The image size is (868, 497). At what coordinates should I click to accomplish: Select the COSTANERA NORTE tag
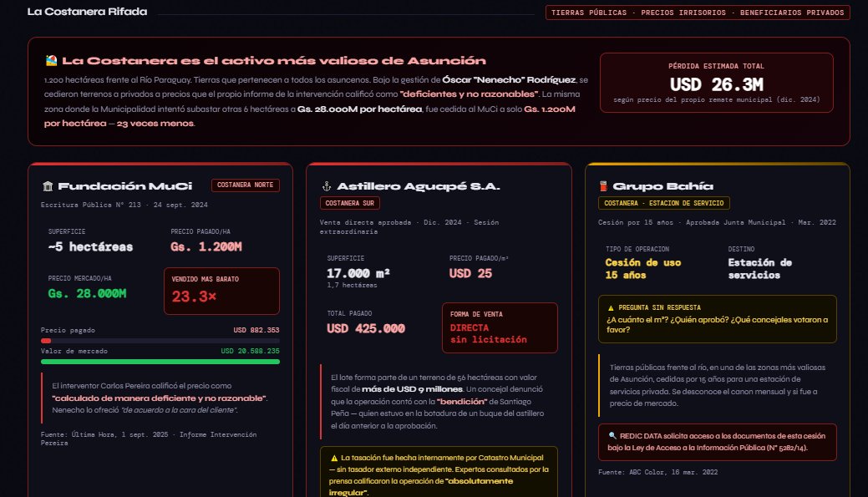[x=246, y=185]
